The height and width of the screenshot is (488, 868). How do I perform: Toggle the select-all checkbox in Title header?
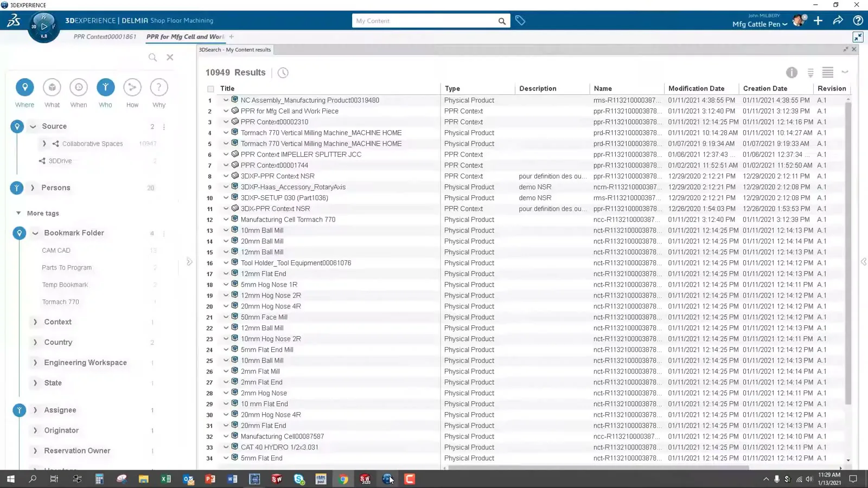tap(210, 89)
